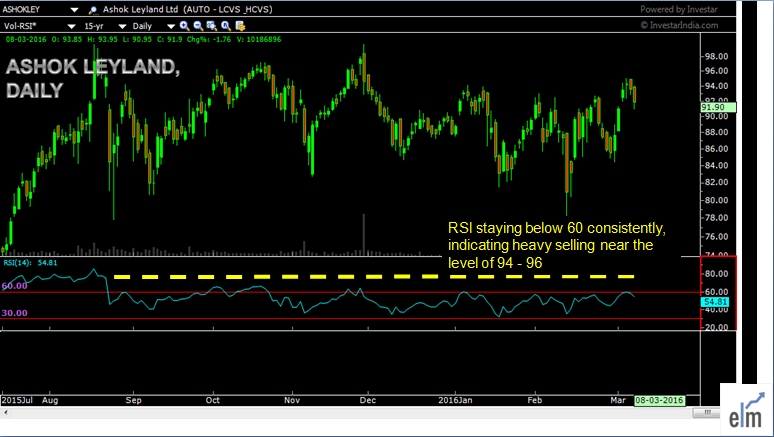This screenshot has width=774, height=437.
Task: Click the zoom out chart icon
Action: (x=198, y=26)
